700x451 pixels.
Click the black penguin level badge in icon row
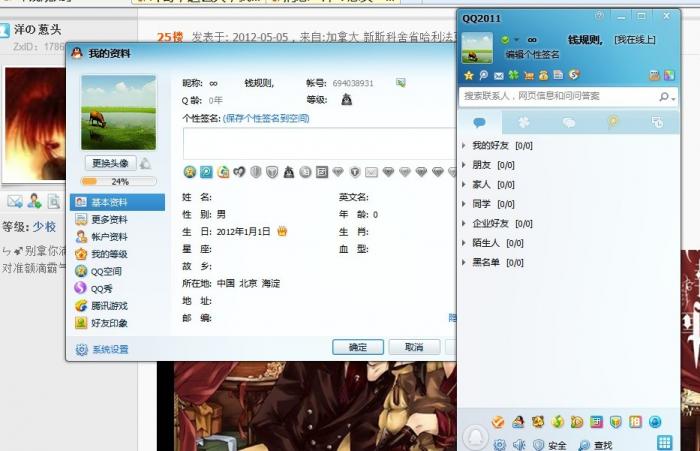tap(289, 172)
